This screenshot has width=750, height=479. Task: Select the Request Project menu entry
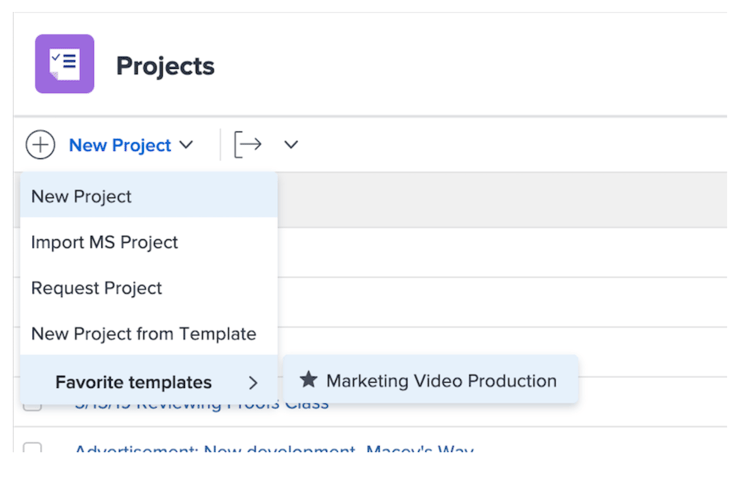[x=96, y=288]
